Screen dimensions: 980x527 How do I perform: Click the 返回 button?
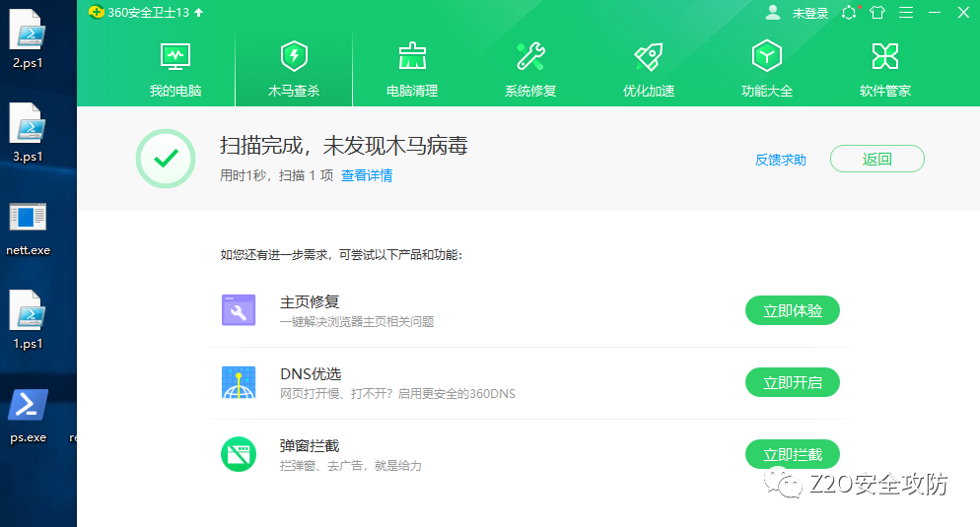coord(876,159)
